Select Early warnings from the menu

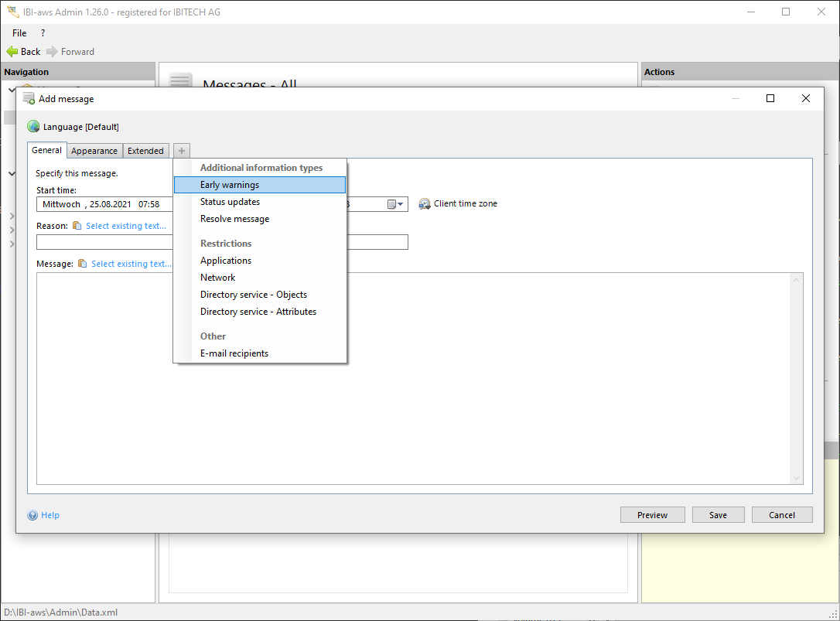pos(230,185)
